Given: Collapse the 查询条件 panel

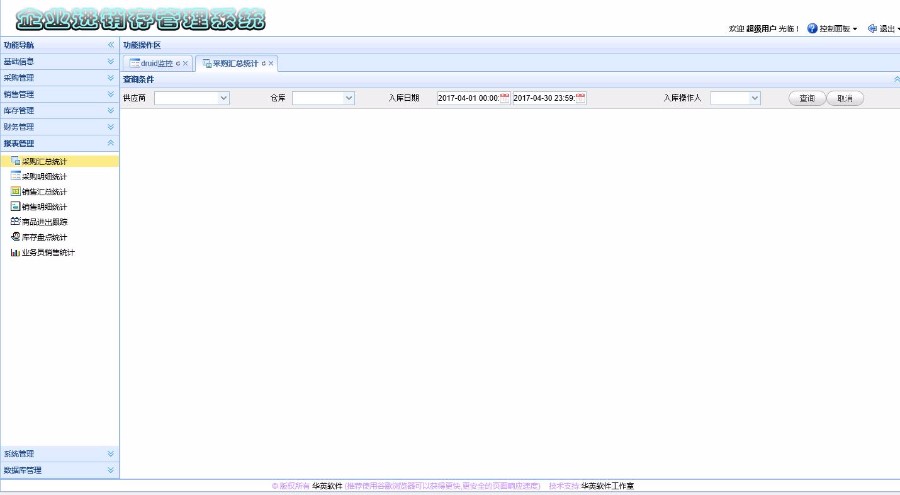Looking at the screenshot, I should tap(897, 79).
